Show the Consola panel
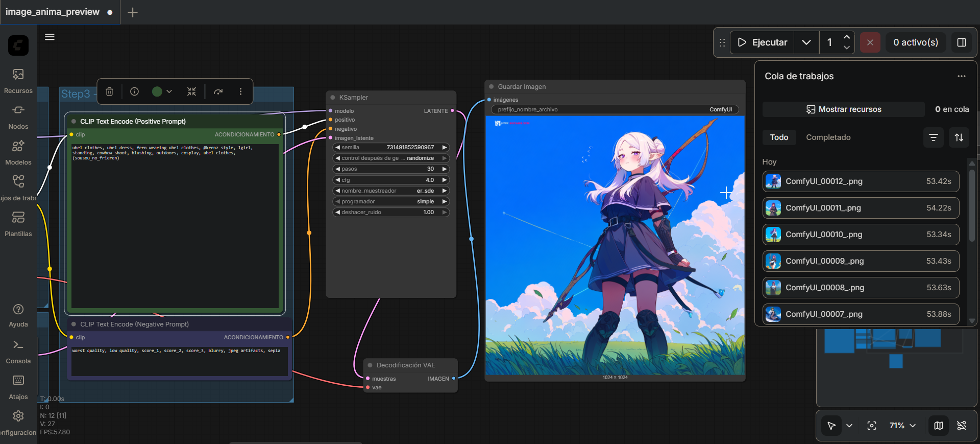Viewport: 980px width, 444px height. pyautogui.click(x=18, y=352)
